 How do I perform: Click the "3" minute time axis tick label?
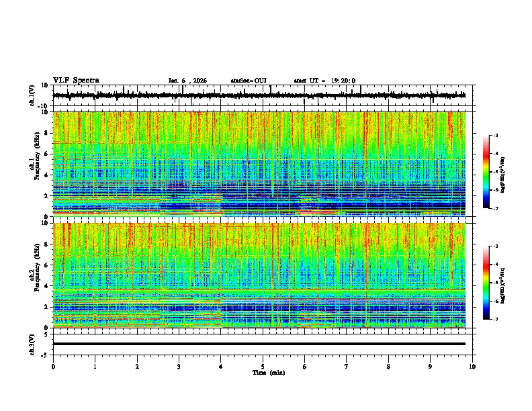tap(179, 367)
